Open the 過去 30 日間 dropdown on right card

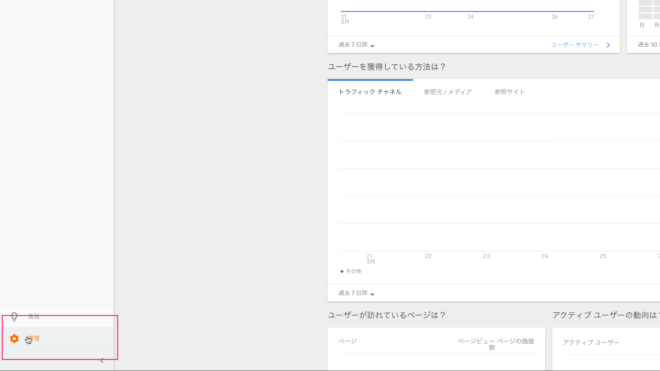click(648, 45)
